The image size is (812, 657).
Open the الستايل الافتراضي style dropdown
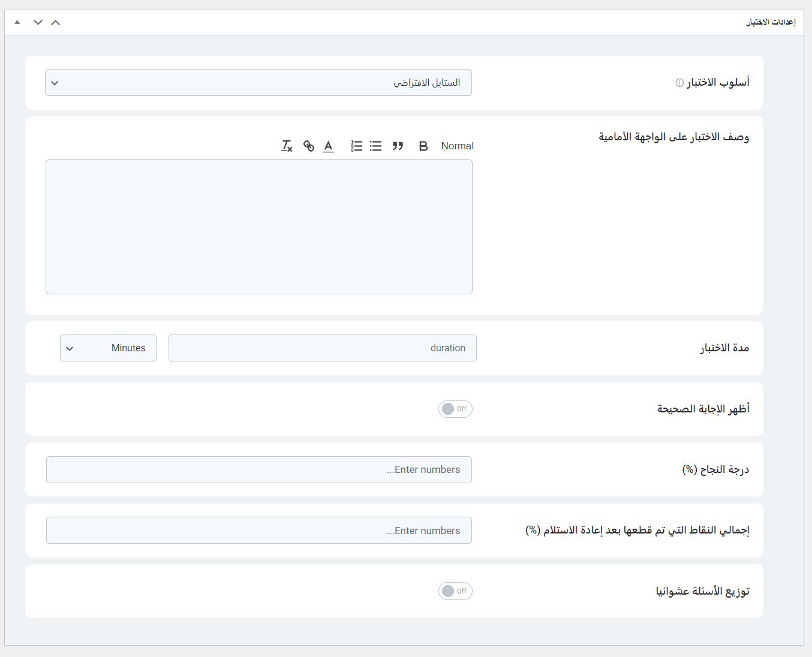pos(258,83)
